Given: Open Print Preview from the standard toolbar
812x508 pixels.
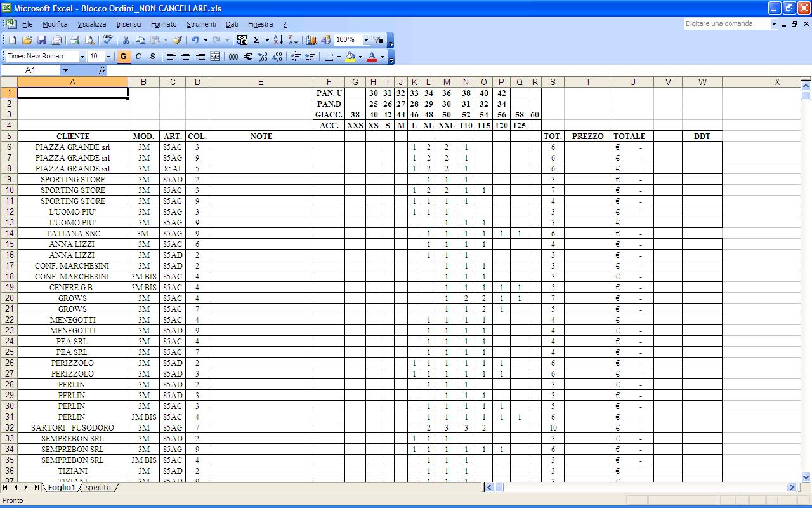Looking at the screenshot, I should tap(89, 40).
